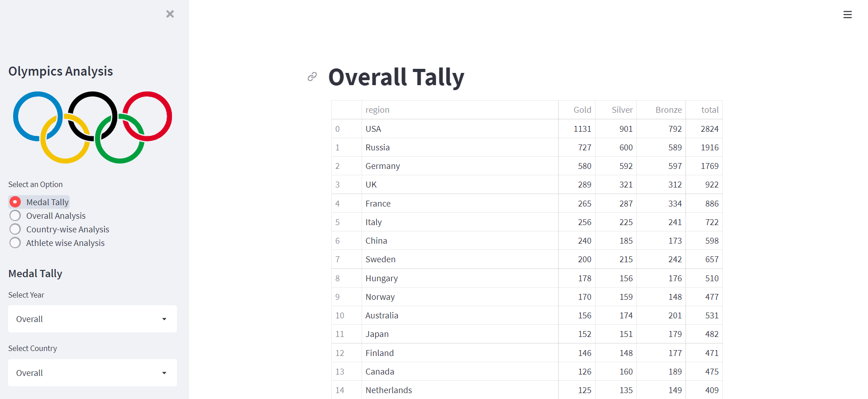Click the region column header
Viewport: 868px width, 399px height.
pyautogui.click(x=377, y=110)
